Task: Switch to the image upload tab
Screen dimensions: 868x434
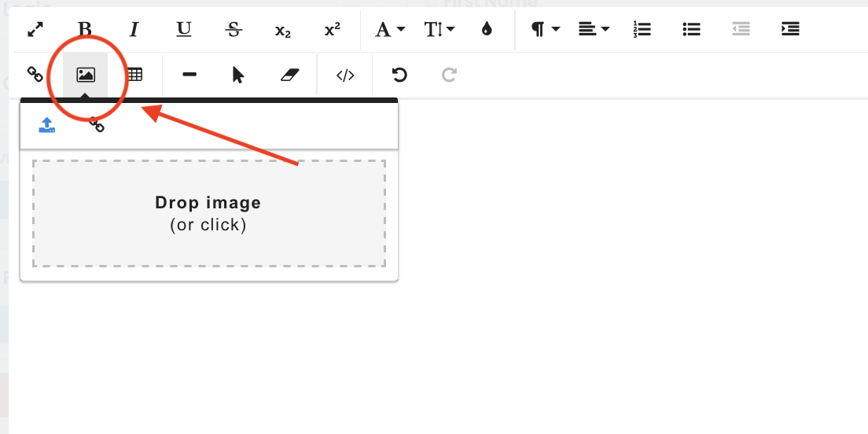Action: coord(47,125)
